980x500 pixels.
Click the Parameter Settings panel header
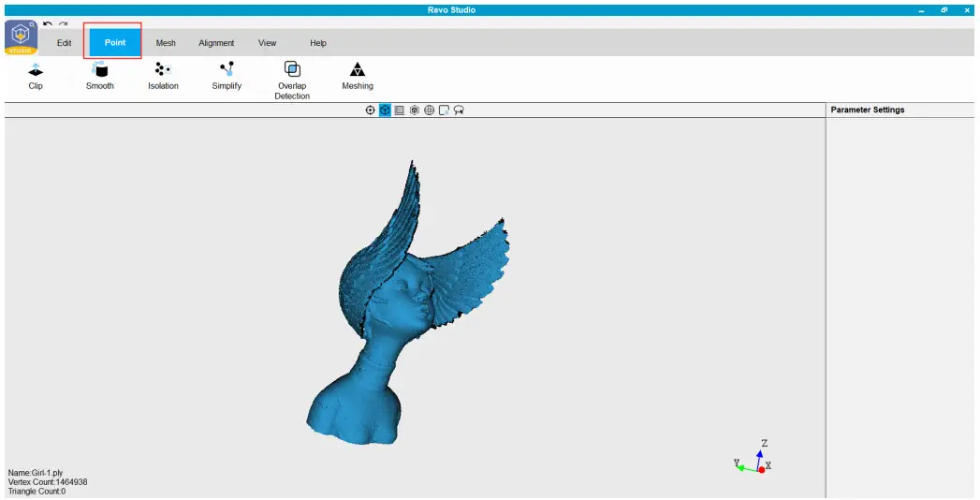point(868,110)
